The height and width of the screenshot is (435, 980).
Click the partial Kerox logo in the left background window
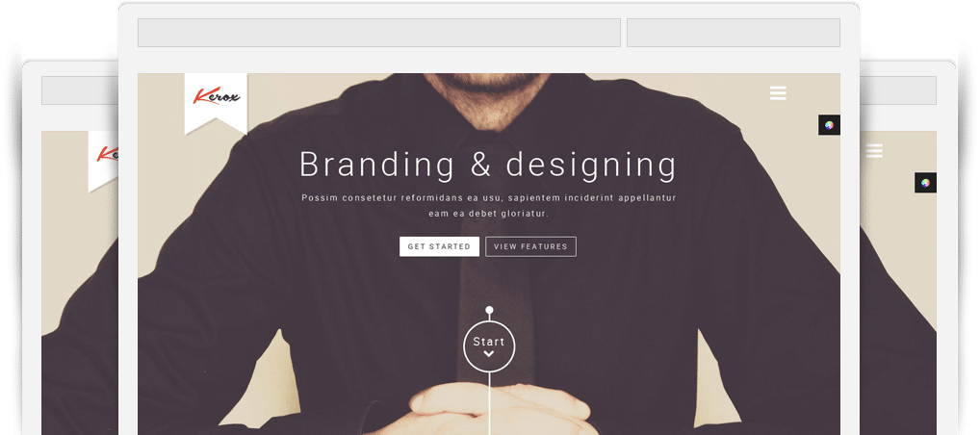click(x=108, y=154)
